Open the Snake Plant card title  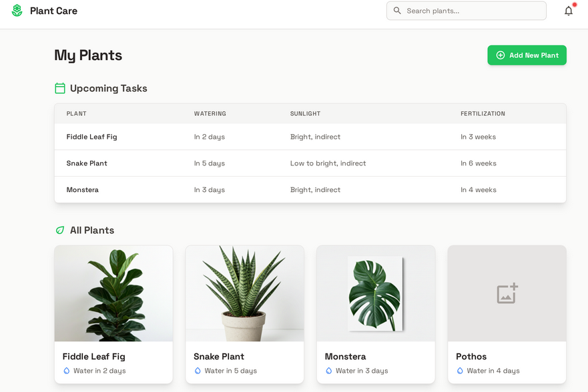click(x=219, y=357)
